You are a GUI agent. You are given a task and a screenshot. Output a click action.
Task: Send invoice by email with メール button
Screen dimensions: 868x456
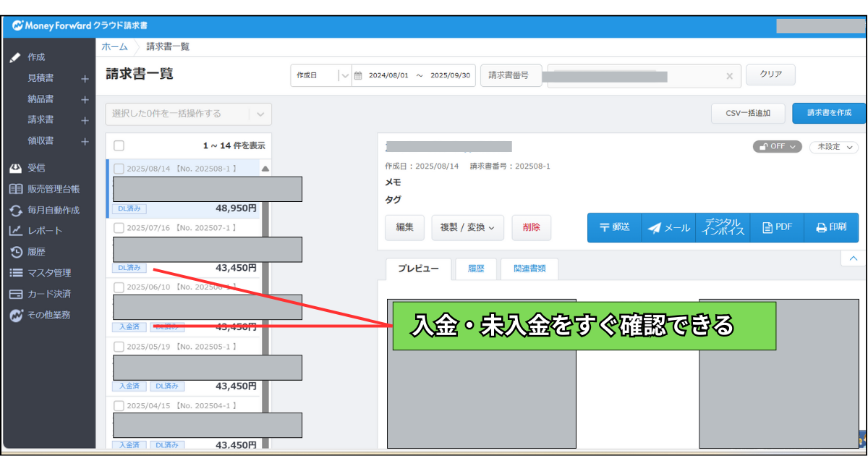(668, 227)
